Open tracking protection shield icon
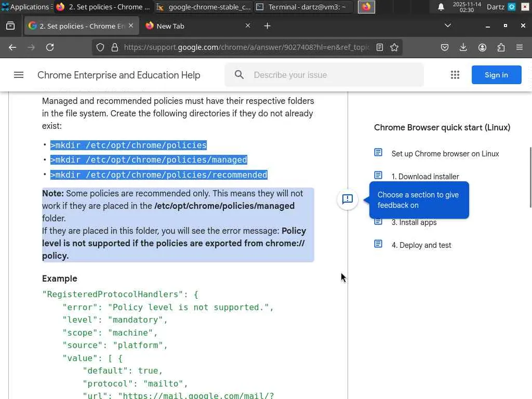The image size is (532, 399). [x=100, y=47]
